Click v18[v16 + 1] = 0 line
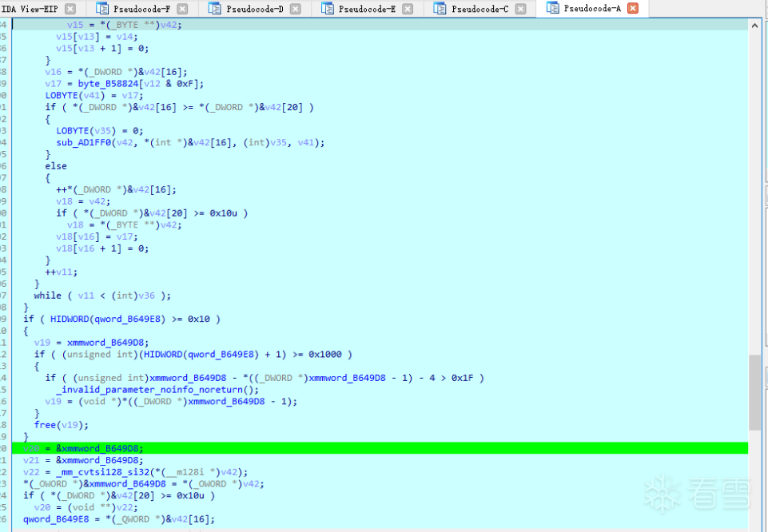 pyautogui.click(x=102, y=248)
